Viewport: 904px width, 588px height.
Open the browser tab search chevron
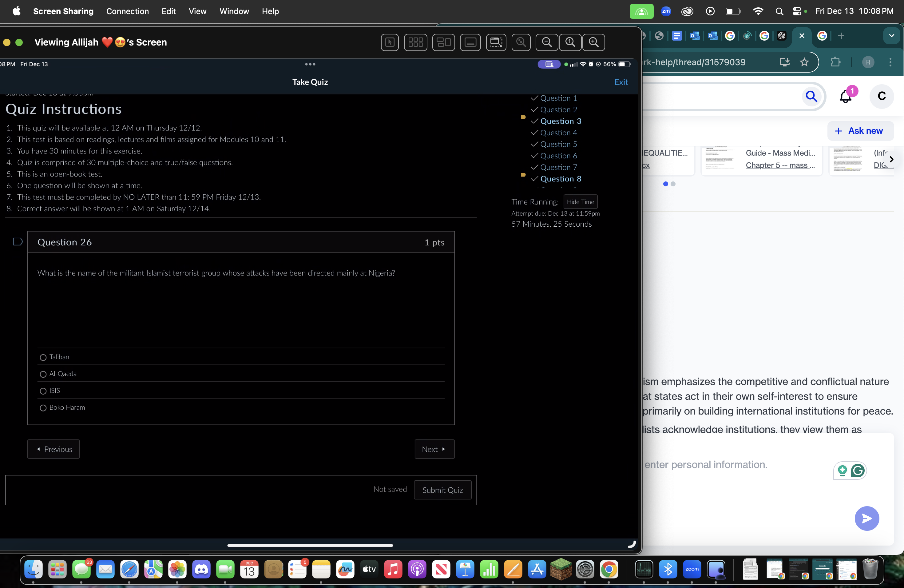click(892, 36)
